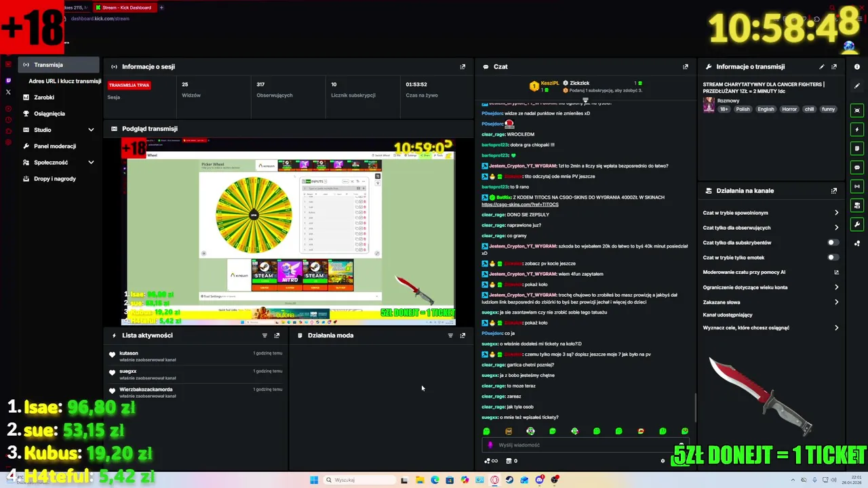Click the chat scrollbar
Image resolution: width=868 pixels, height=488 pixels.
[x=695, y=407]
